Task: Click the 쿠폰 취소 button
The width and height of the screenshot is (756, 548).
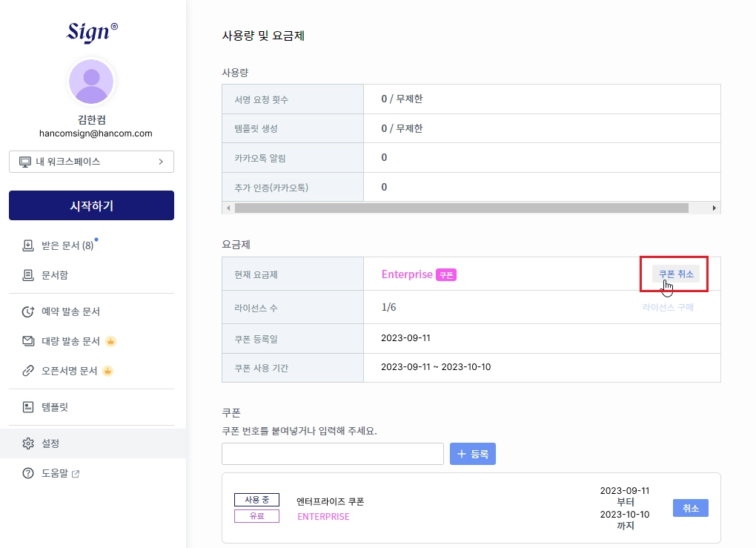Action: click(676, 274)
